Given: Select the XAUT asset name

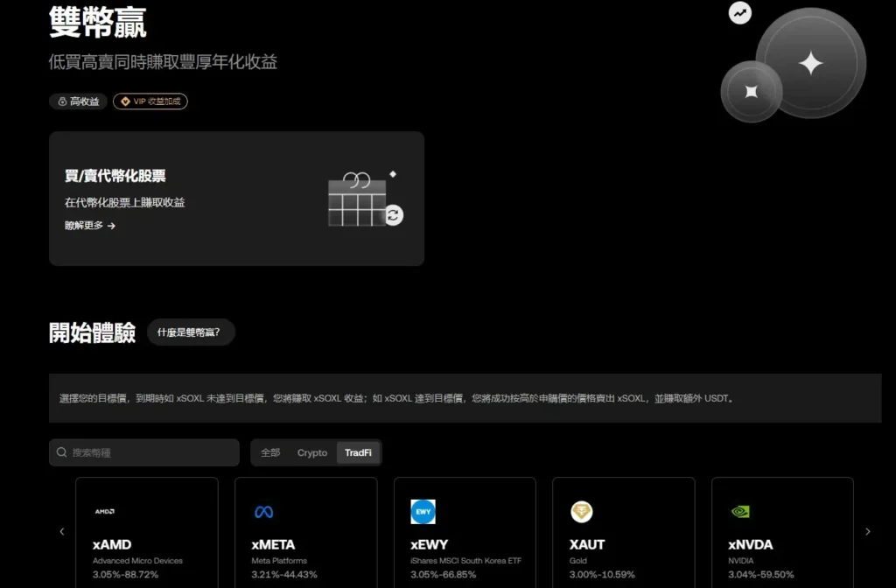Looking at the screenshot, I should (587, 544).
